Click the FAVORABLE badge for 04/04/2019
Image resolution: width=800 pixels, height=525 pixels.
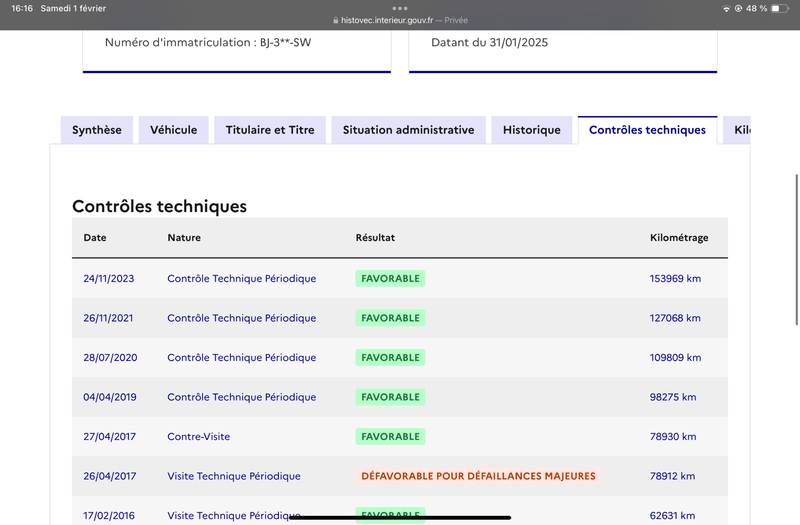(x=390, y=397)
